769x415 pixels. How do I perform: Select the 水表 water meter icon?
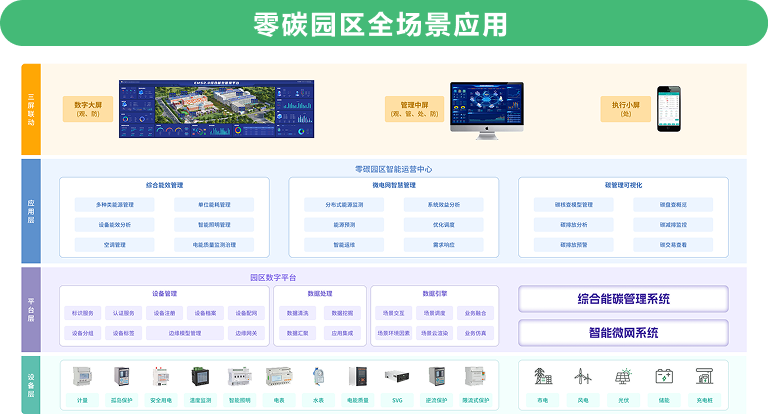318,377
